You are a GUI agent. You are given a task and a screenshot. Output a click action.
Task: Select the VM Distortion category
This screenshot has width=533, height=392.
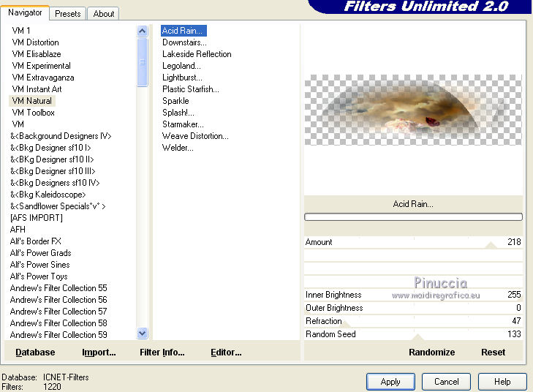tap(35, 42)
